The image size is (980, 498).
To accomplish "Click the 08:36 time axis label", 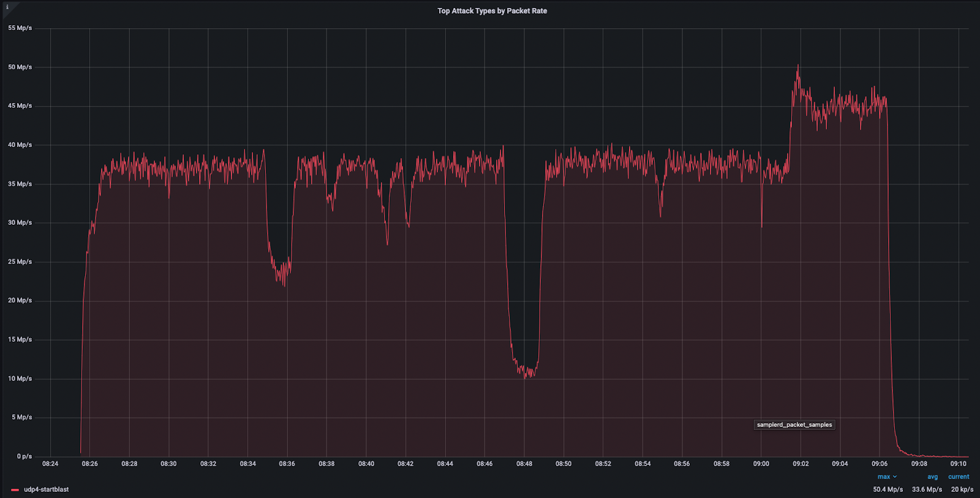I will (x=287, y=464).
